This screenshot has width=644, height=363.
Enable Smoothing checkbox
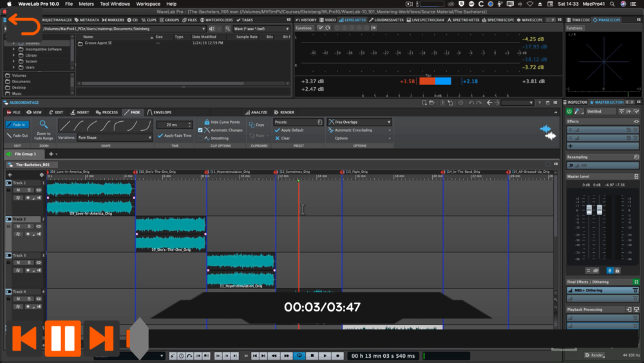coord(200,138)
